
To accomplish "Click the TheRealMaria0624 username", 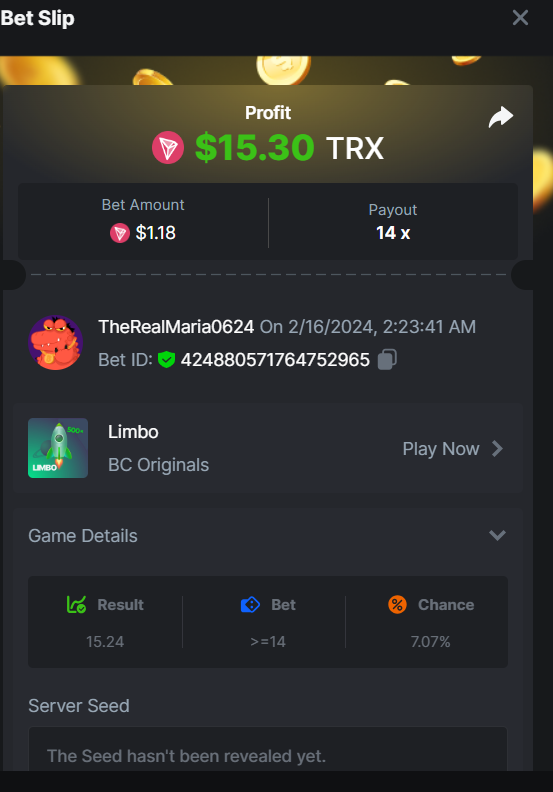I will pos(176,327).
